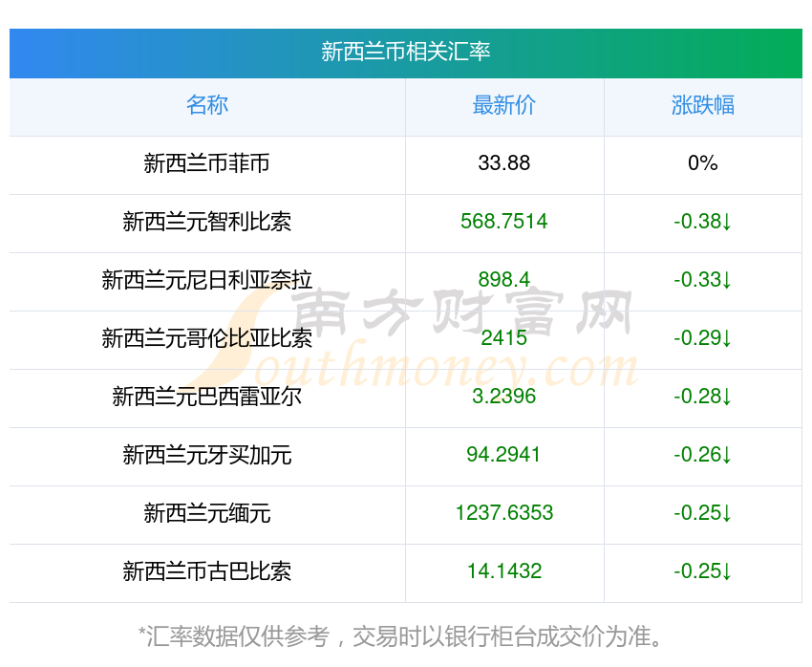Click the -0.25↓ value in 古巴比索 row

(x=703, y=571)
